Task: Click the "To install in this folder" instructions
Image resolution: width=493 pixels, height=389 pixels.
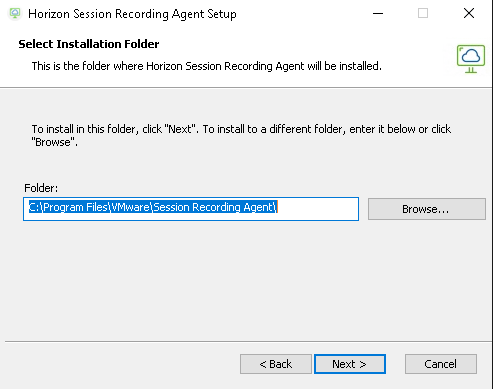Action: [241, 135]
